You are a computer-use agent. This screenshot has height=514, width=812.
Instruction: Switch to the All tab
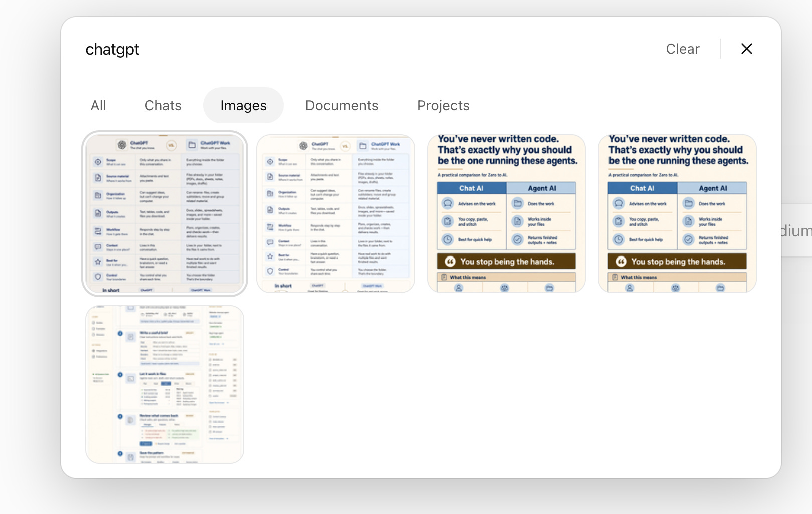(98, 105)
